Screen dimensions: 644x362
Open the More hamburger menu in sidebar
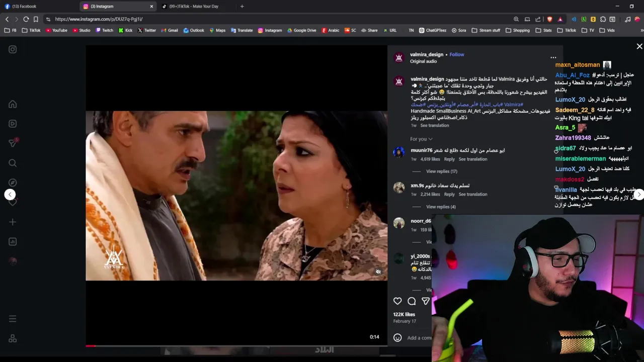13,319
